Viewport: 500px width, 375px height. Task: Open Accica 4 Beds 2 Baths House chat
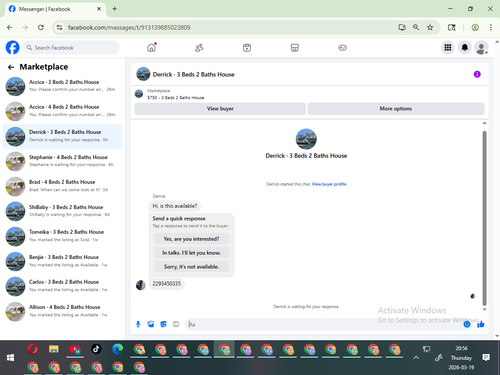pyautogui.click(x=63, y=111)
